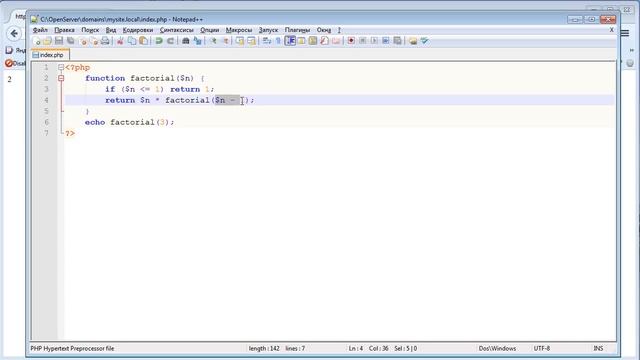
Task: Open the Файл menu
Action: point(40,30)
